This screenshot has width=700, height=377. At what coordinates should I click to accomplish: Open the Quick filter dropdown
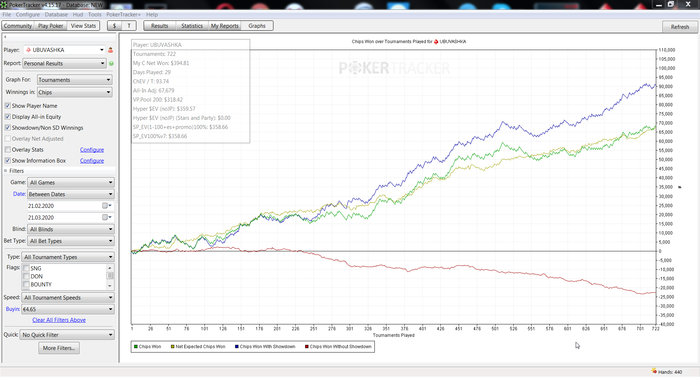67,335
